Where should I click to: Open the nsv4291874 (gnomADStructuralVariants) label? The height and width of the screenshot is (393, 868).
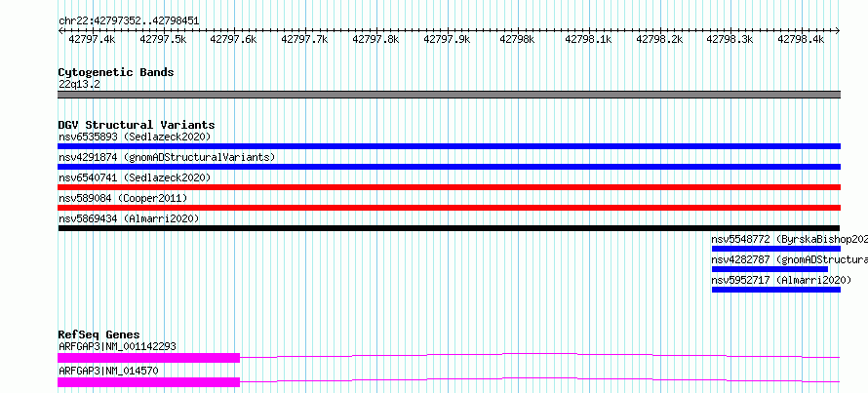(167, 157)
